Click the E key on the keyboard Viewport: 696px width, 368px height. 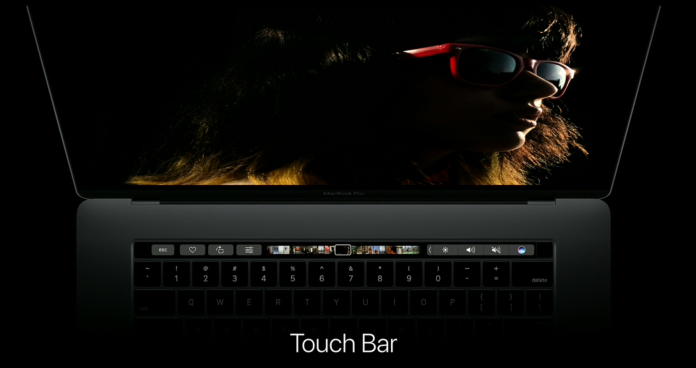pos(249,303)
